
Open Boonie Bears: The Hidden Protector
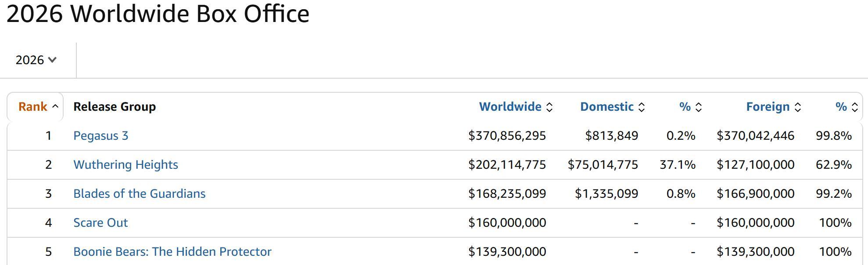pyautogui.click(x=172, y=252)
